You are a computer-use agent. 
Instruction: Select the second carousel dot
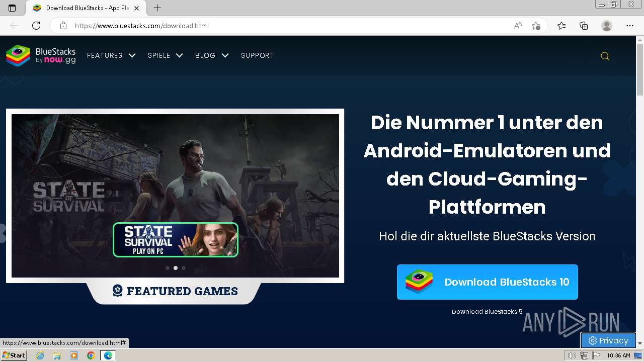pos(176,268)
